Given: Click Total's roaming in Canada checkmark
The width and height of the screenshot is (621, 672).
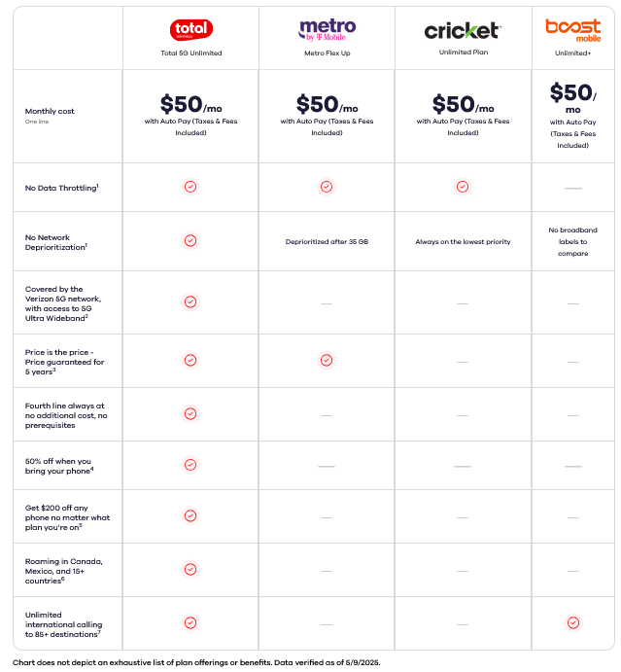Looking at the screenshot, I should 190,570.
